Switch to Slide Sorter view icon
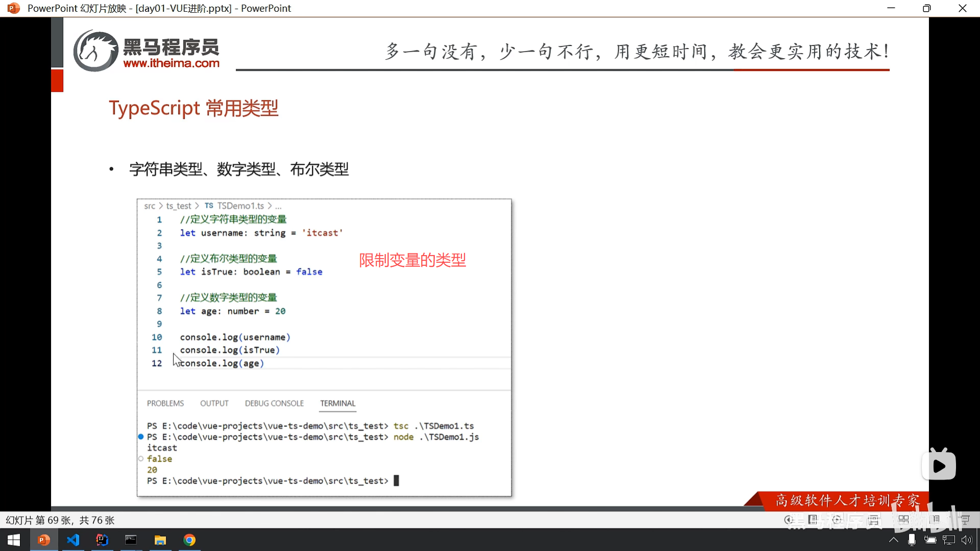The height and width of the screenshot is (551, 980). [903, 520]
